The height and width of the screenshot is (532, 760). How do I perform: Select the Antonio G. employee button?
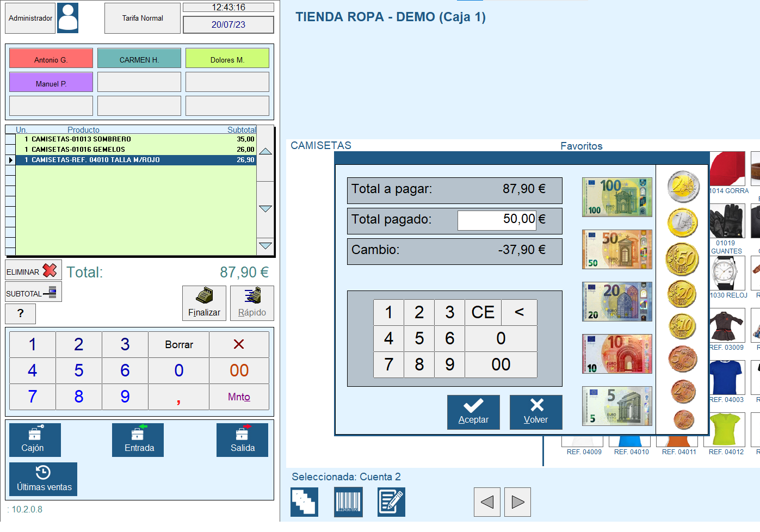(x=51, y=59)
